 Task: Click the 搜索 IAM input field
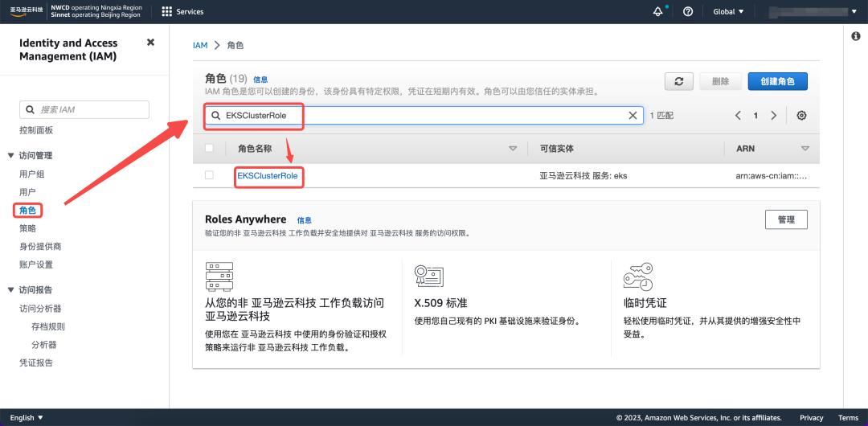(x=84, y=109)
